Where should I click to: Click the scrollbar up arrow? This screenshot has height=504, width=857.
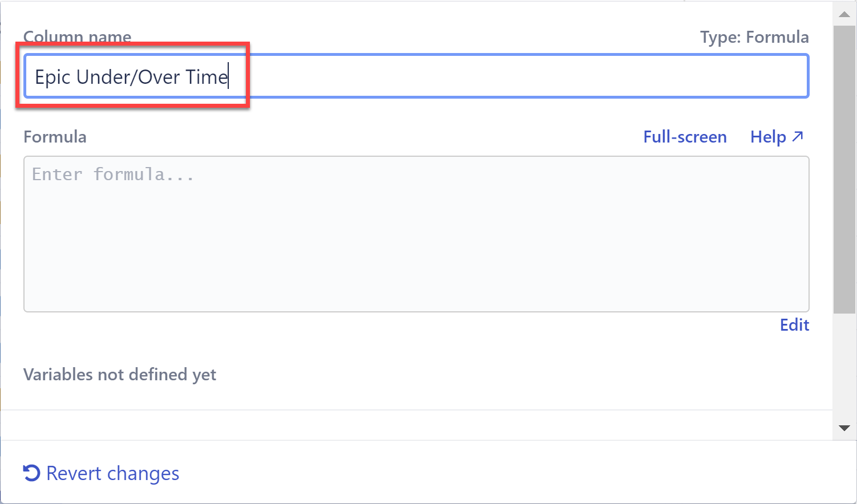click(844, 13)
